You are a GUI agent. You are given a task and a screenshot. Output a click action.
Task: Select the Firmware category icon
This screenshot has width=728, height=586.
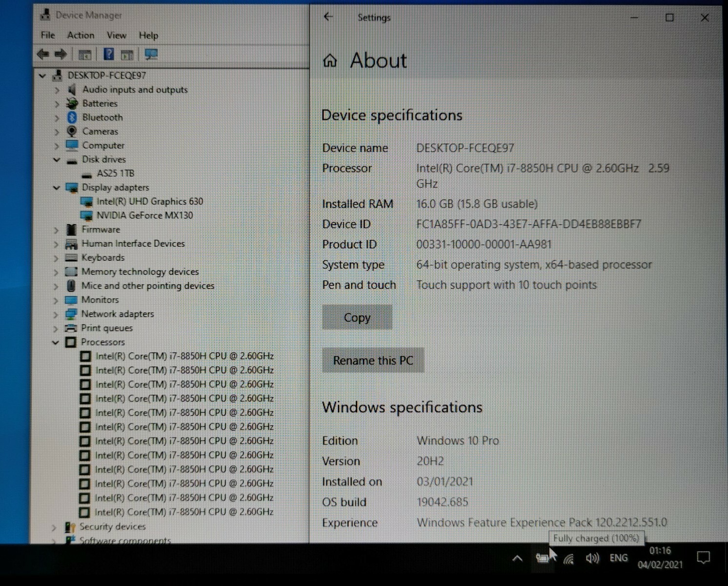click(72, 229)
